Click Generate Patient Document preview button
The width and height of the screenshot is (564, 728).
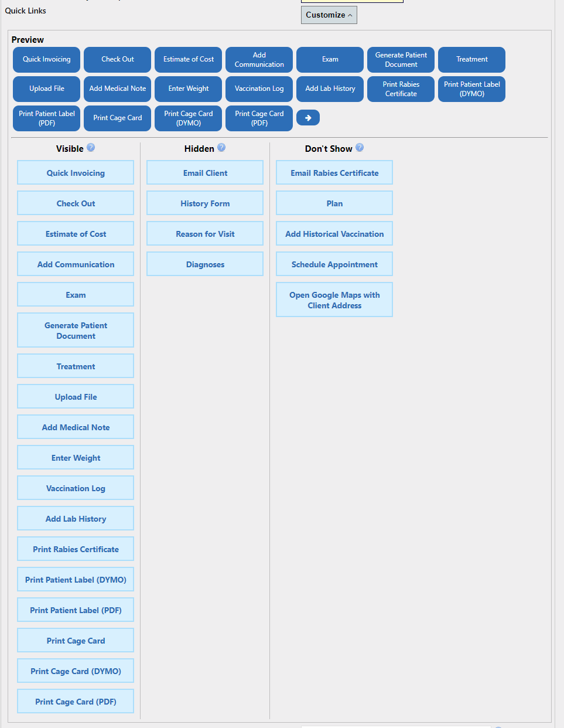[x=401, y=60]
